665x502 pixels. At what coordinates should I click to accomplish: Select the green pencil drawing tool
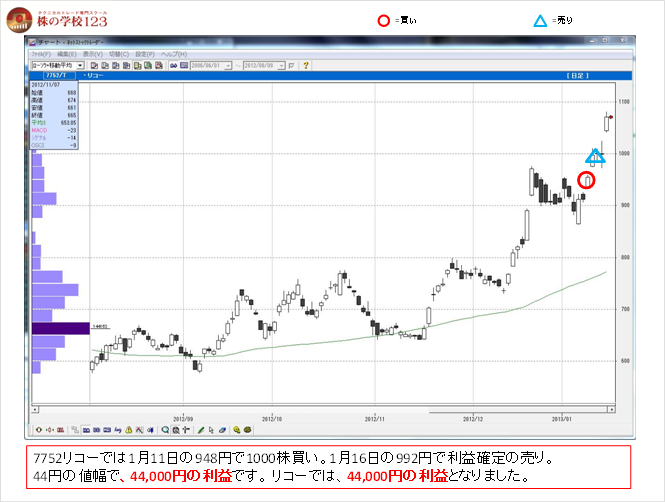(x=200, y=429)
